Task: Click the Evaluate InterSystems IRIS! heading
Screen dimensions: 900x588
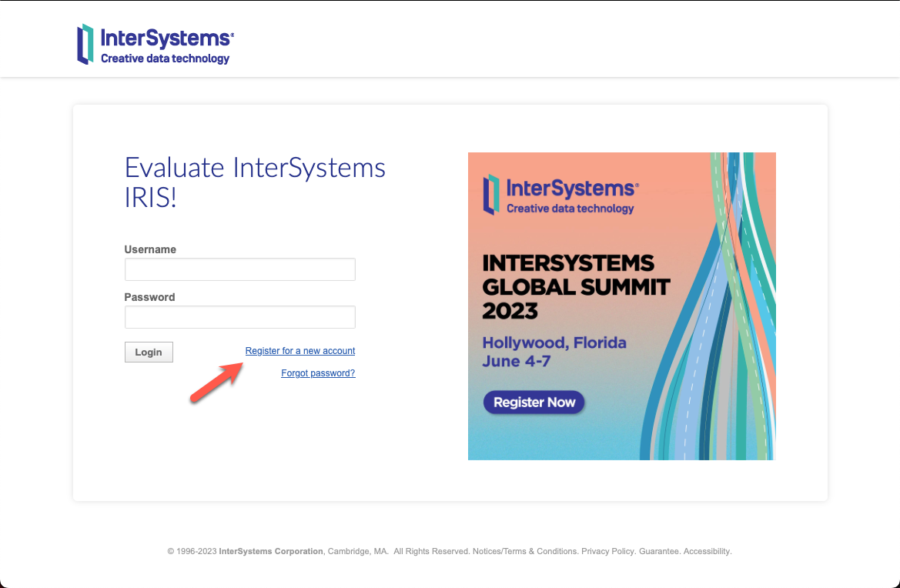Action: 254,182
